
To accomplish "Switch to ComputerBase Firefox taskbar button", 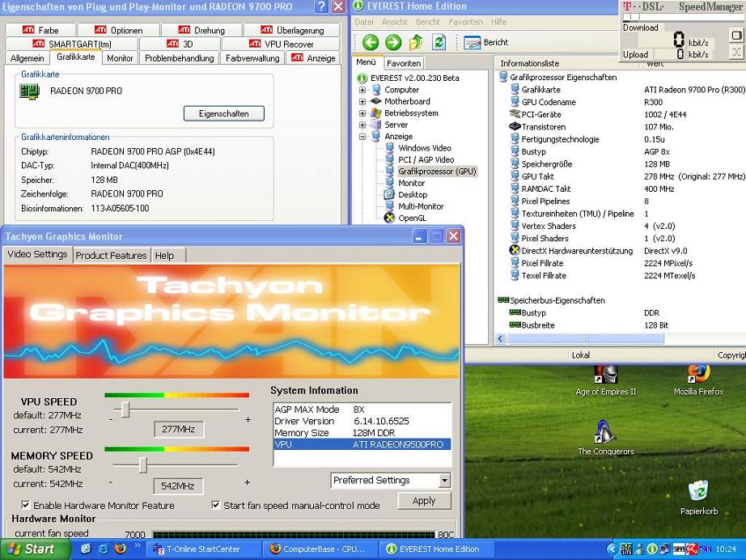I will click(x=320, y=549).
